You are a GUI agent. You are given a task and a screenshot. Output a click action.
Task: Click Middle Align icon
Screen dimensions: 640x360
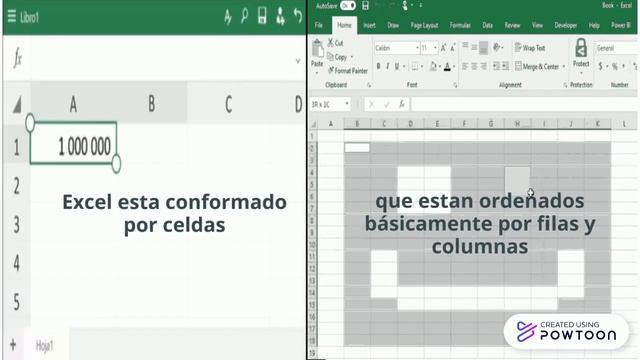point(474,47)
